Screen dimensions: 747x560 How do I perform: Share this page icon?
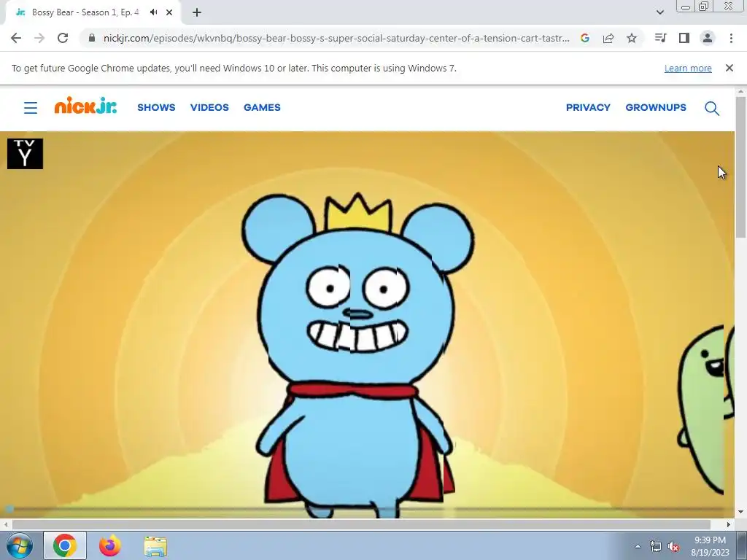608,38
